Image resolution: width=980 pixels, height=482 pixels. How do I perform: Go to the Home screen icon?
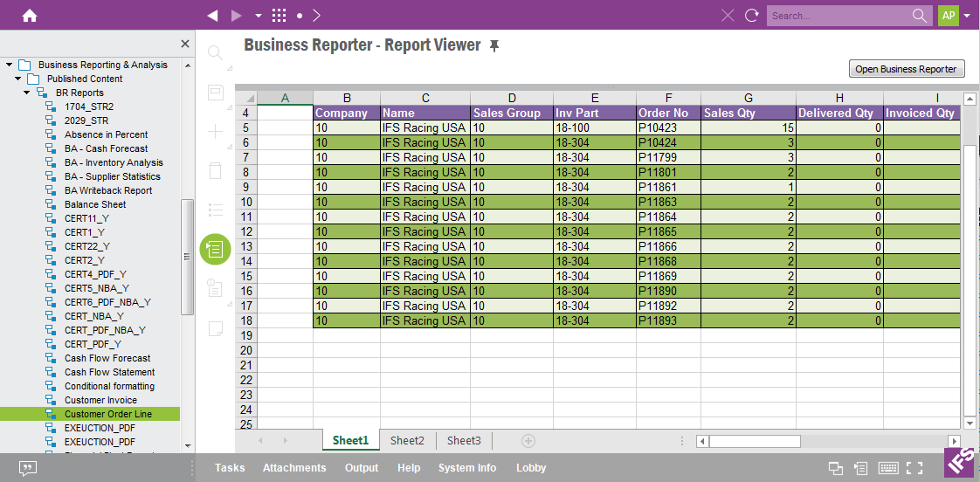30,16
